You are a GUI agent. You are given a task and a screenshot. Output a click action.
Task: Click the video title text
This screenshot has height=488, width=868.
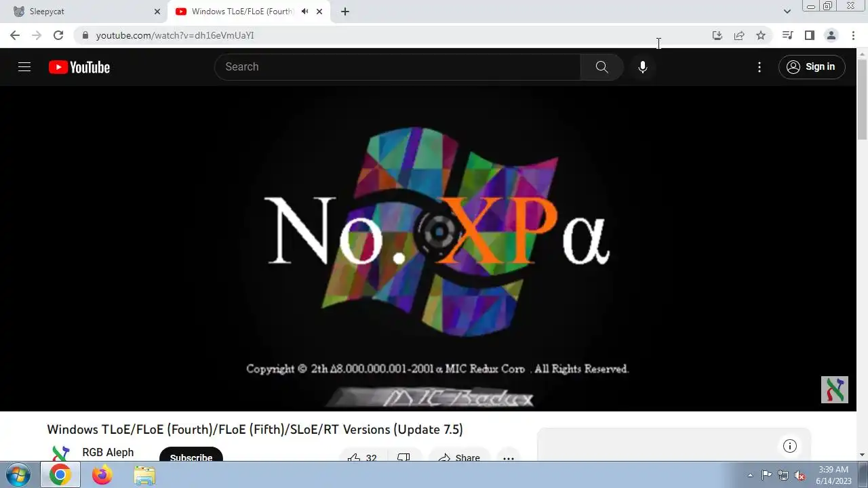tap(255, 429)
